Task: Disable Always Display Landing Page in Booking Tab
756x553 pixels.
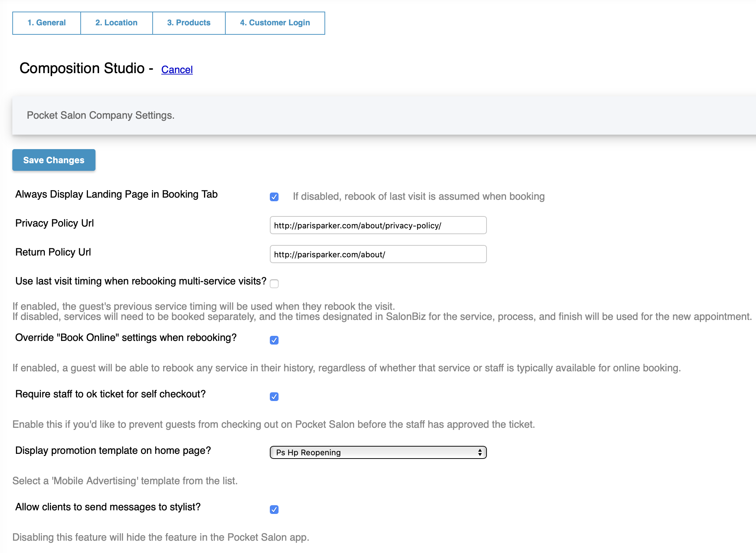Action: (x=274, y=197)
